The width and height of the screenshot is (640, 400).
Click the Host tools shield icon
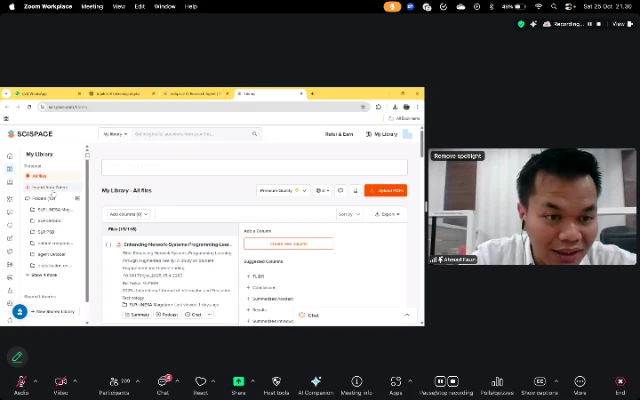pyautogui.click(x=276, y=381)
